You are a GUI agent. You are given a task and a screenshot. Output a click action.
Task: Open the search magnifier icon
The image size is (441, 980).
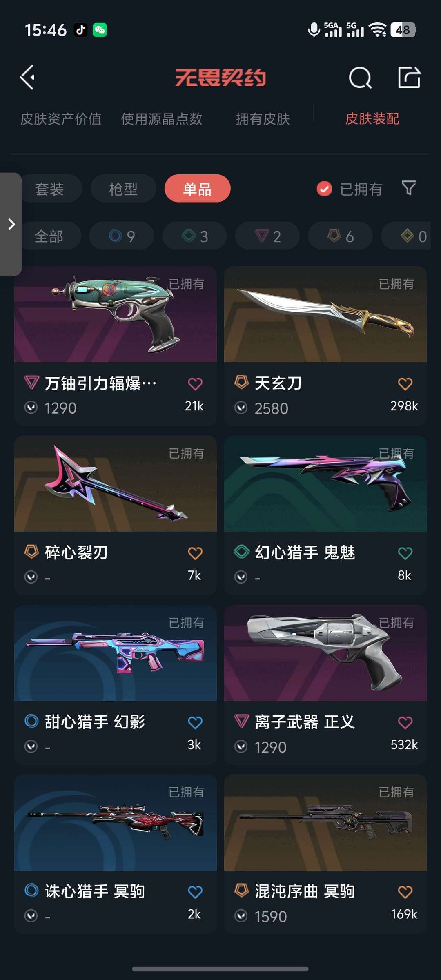tap(360, 77)
